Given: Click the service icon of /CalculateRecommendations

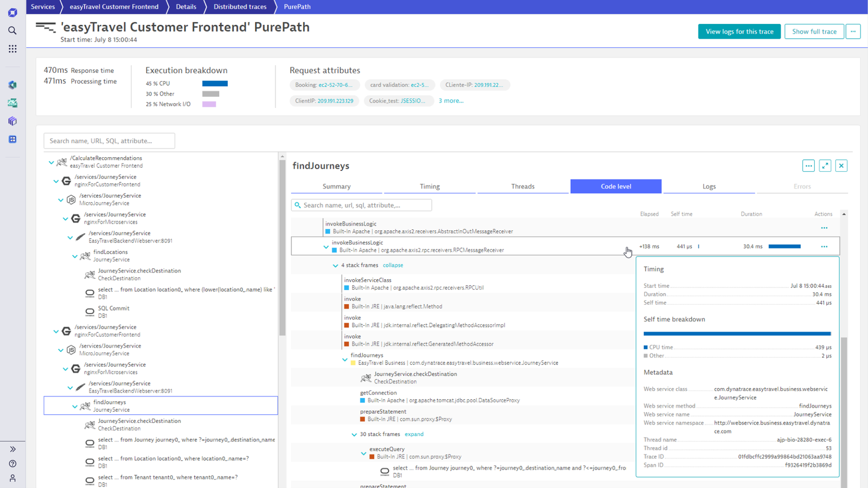Looking at the screenshot, I should tap(62, 162).
